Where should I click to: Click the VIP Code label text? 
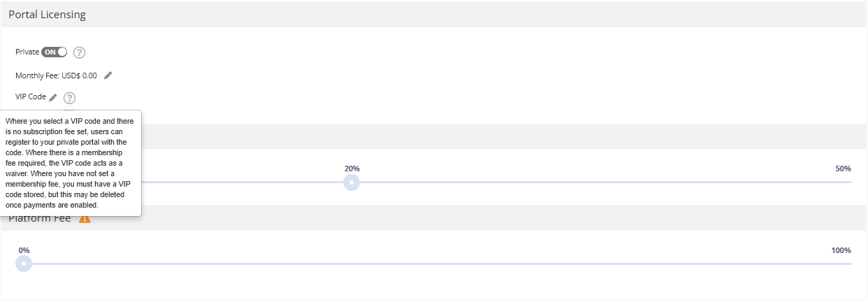(30, 97)
